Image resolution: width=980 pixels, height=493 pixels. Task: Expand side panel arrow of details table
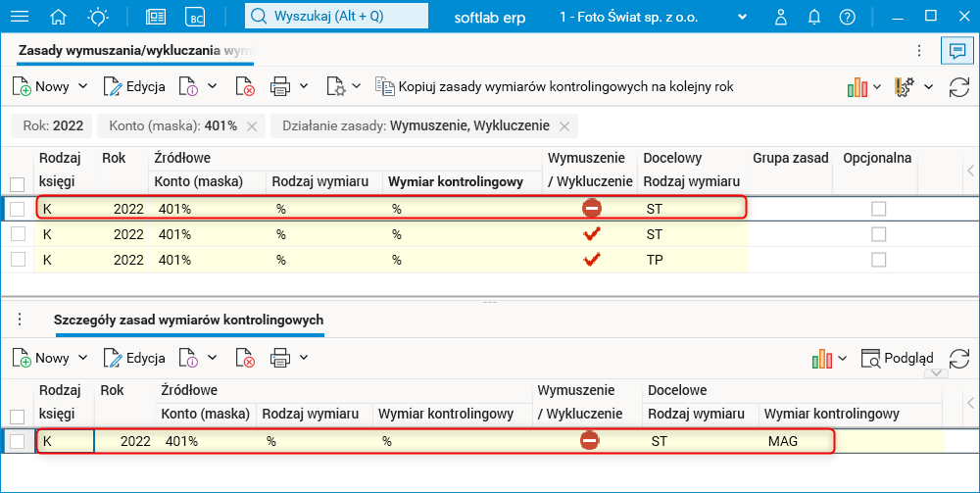970,403
